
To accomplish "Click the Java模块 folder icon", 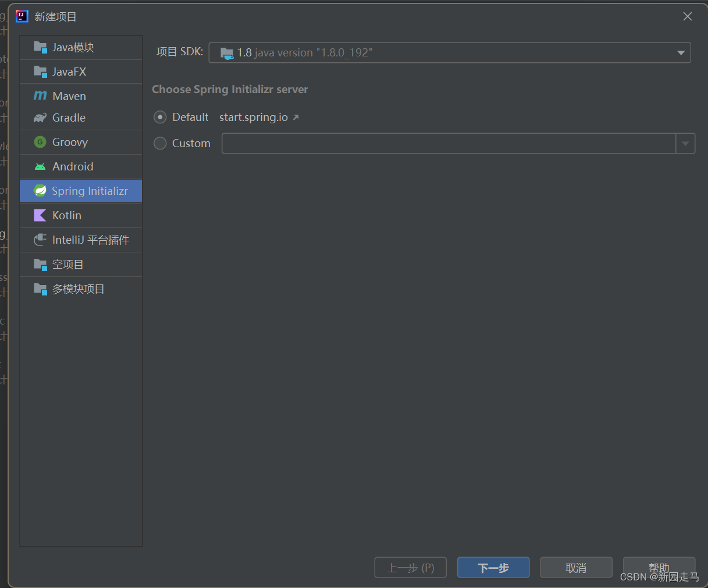I will pyautogui.click(x=40, y=47).
